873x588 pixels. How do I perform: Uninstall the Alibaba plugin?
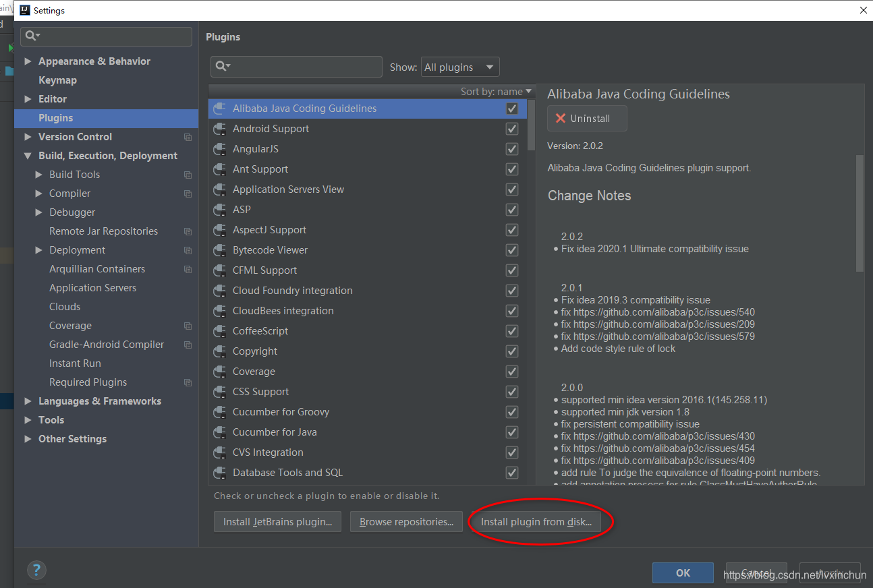[587, 119]
